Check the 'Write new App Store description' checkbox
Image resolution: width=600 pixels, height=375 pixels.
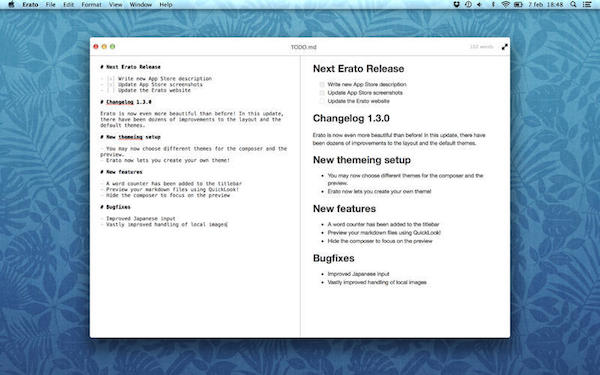(x=322, y=85)
